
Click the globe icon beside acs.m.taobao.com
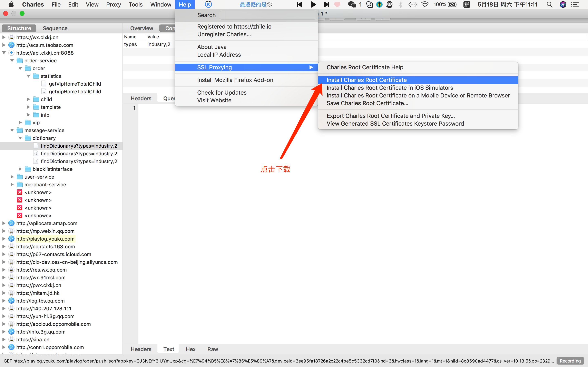point(11,45)
